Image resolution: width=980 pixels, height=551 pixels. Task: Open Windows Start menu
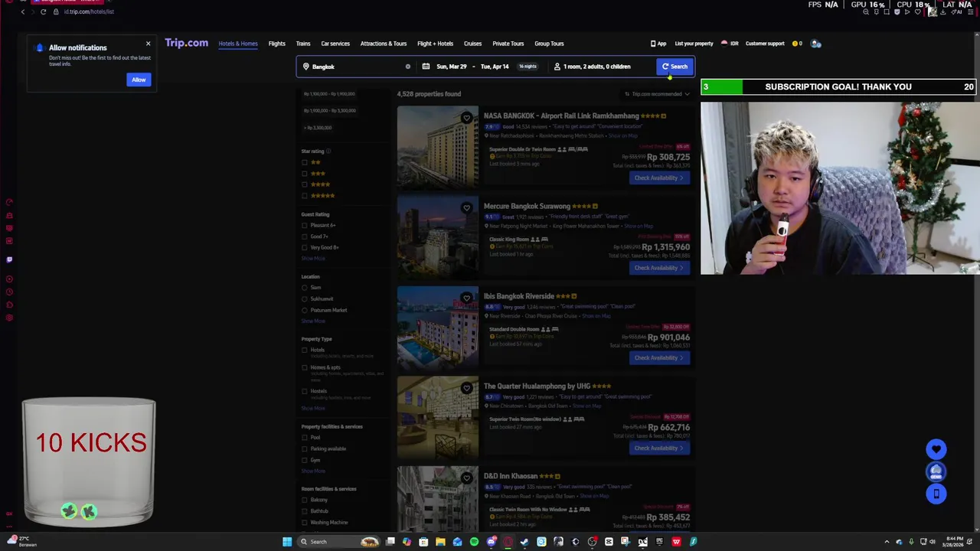click(x=287, y=542)
